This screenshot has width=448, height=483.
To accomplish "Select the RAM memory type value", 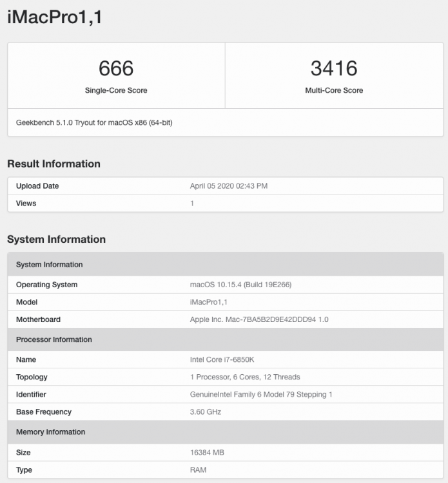I will tap(198, 470).
